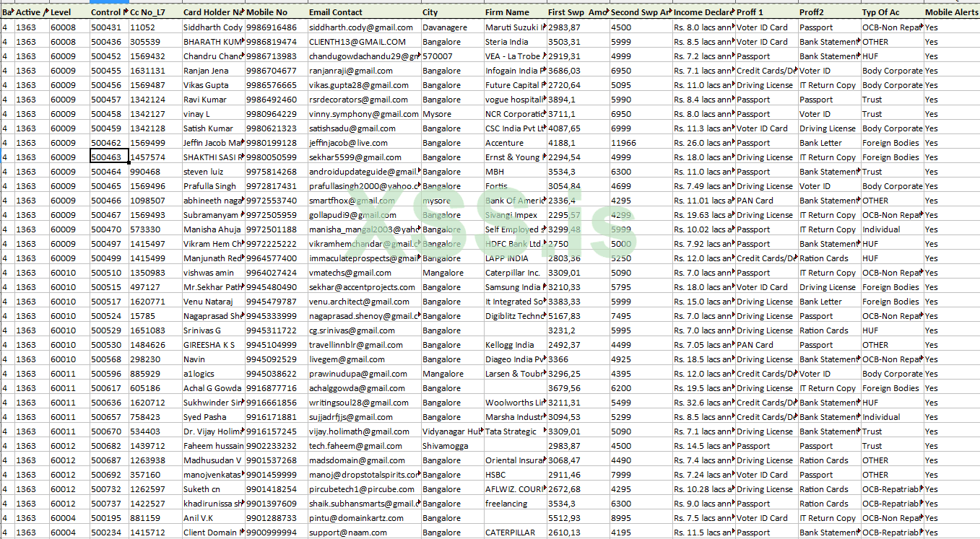Click the Cc No cell 11052
Screen dimensions: 980x539
tap(155, 27)
